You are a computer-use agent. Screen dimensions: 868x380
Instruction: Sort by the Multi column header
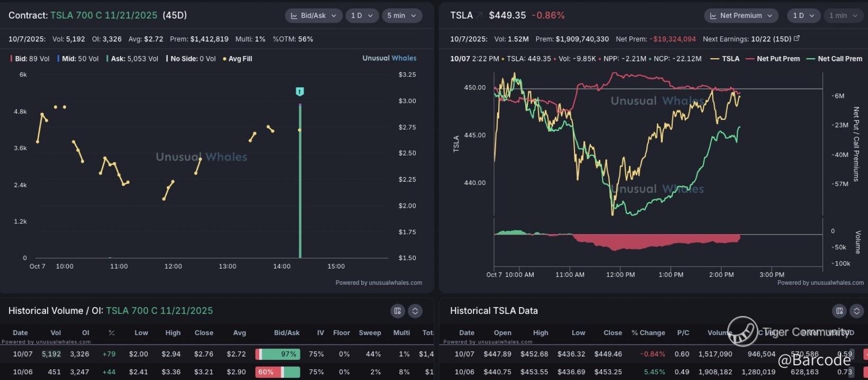tap(401, 332)
